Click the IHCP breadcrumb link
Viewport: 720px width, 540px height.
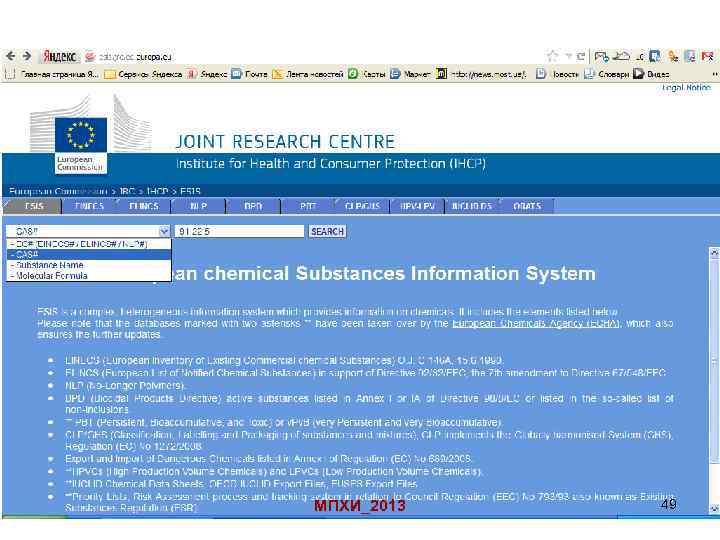[158, 191]
